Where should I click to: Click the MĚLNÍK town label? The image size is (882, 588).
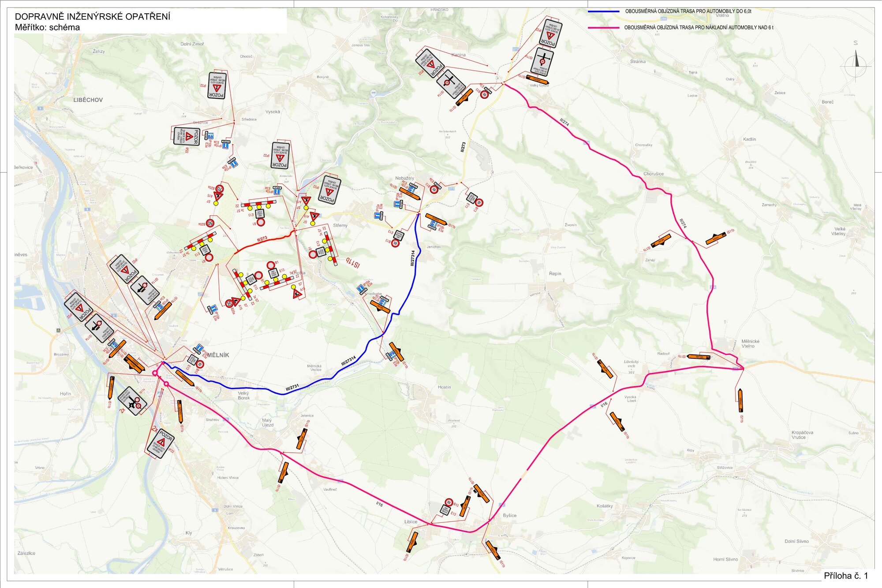(218, 355)
